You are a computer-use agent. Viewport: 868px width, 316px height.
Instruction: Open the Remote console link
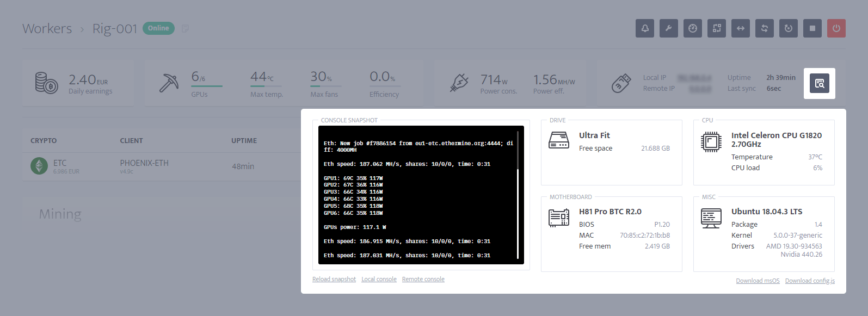click(x=423, y=279)
